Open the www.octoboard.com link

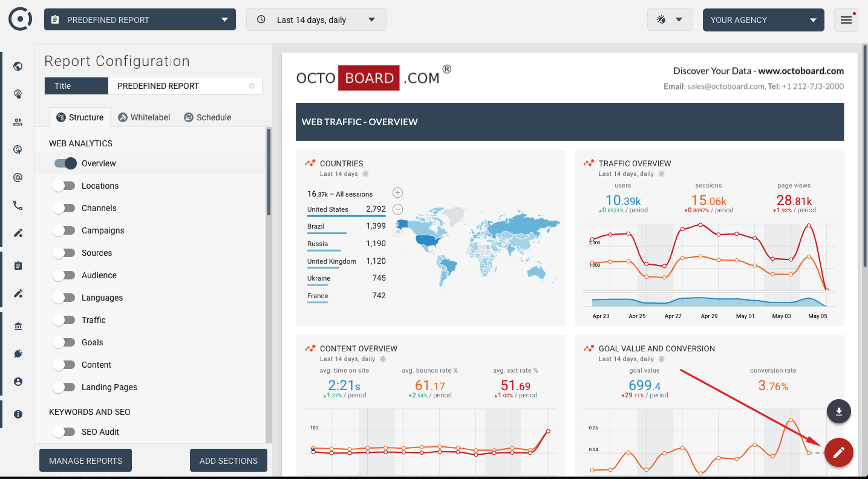[801, 71]
